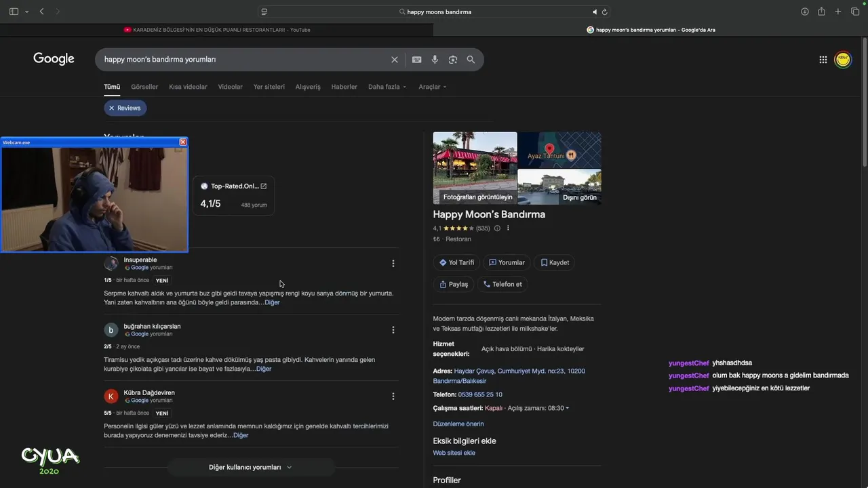
Task: Click Insuperable reviewer name
Action: point(140,260)
